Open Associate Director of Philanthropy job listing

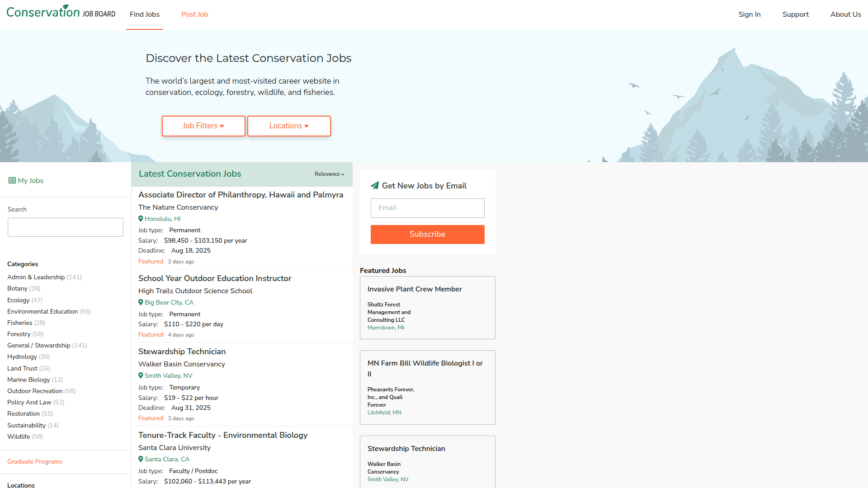coord(241,195)
